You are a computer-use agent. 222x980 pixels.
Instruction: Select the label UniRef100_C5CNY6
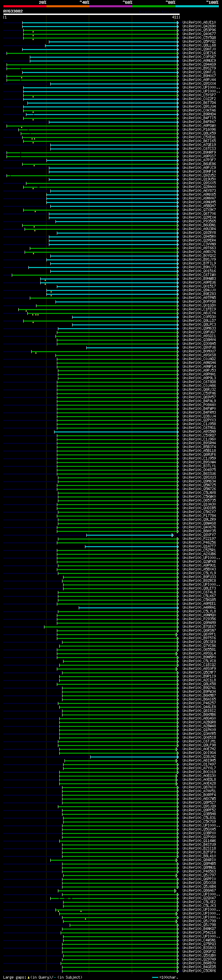click(199, 971)
